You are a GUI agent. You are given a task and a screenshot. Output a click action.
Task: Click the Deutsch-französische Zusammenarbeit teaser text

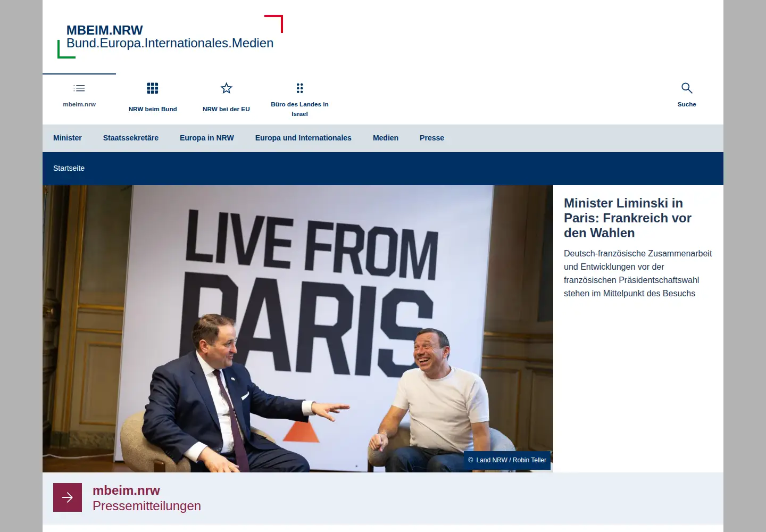(638, 273)
